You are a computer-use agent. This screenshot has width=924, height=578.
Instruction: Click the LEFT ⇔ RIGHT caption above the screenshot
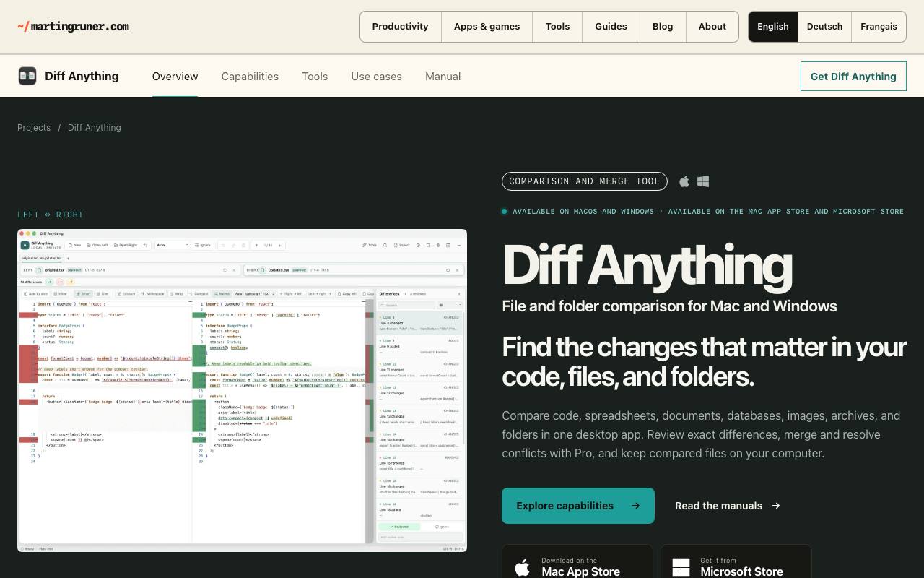(51, 215)
